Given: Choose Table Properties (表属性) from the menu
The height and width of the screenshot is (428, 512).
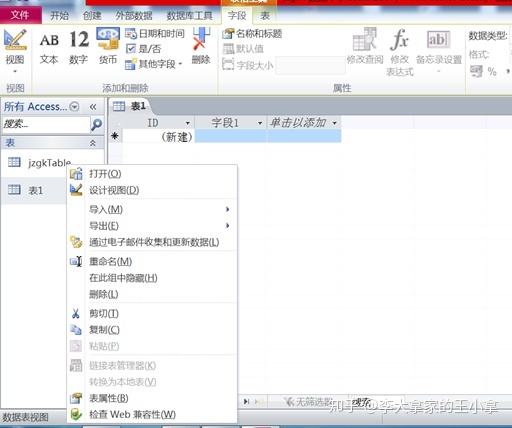Looking at the screenshot, I should (153, 398).
